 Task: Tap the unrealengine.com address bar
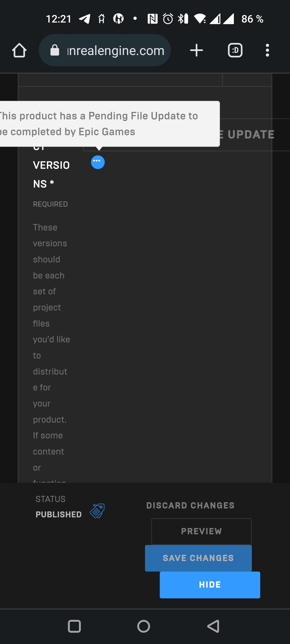[115, 50]
